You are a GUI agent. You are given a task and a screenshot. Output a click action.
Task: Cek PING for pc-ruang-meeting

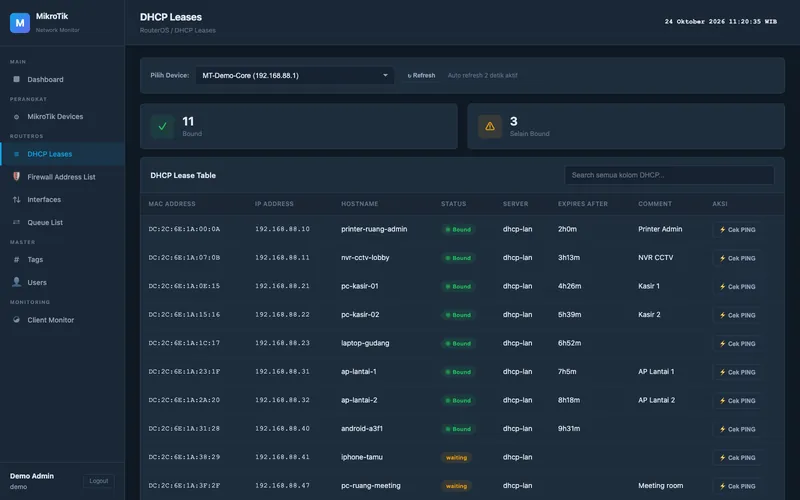(x=737, y=486)
